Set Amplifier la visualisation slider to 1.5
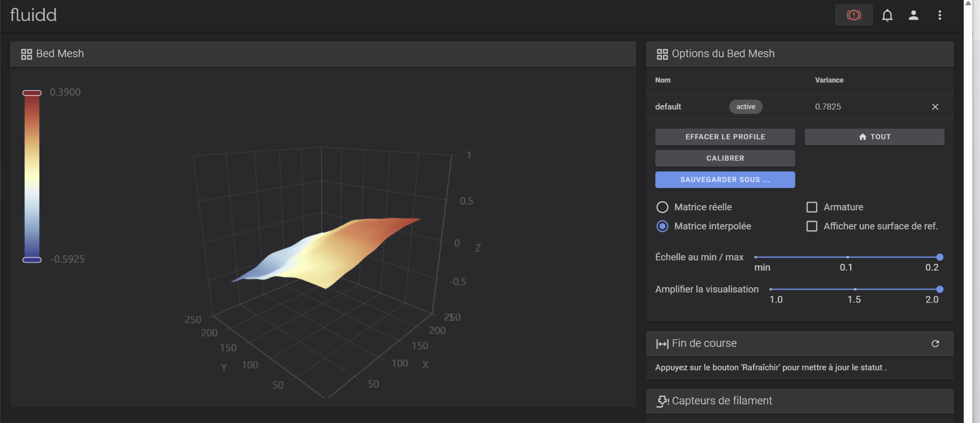980x423 pixels. pos(855,289)
